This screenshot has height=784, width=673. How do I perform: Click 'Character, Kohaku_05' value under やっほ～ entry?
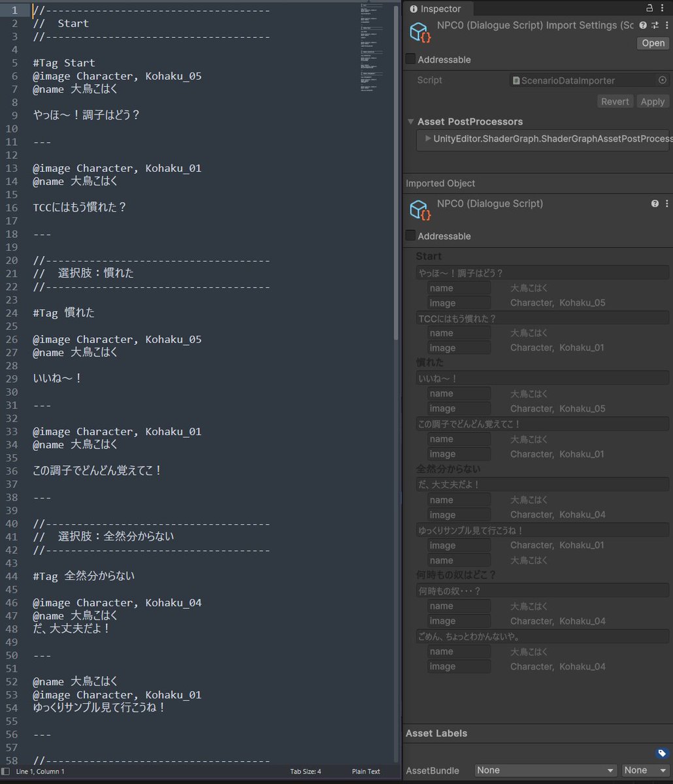tap(558, 302)
